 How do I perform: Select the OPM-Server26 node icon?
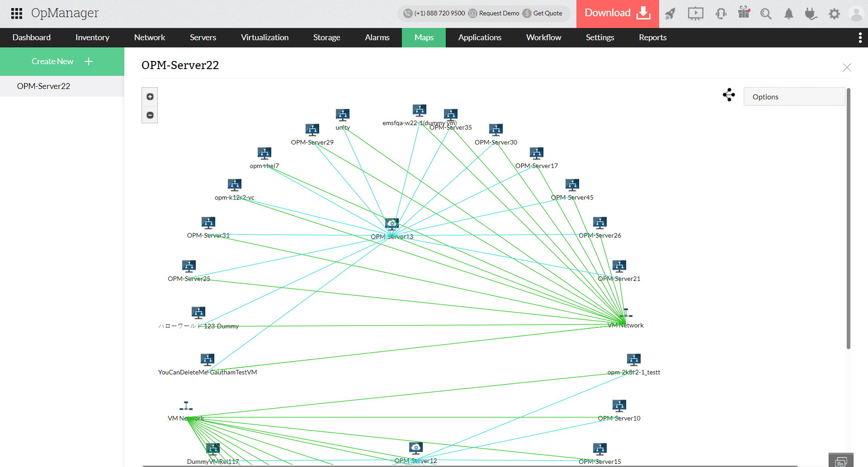pyautogui.click(x=600, y=223)
